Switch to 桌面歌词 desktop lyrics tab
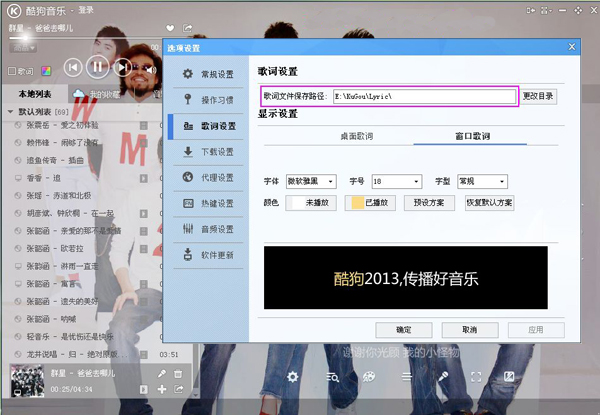600x415 pixels. (357, 136)
